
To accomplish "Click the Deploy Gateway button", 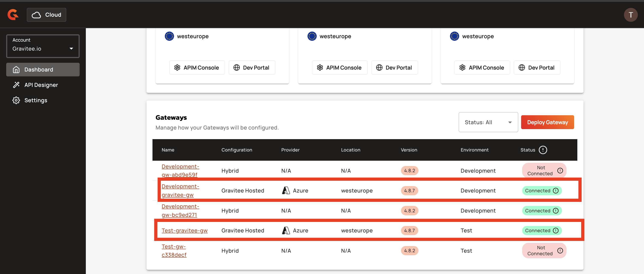I will click(547, 122).
